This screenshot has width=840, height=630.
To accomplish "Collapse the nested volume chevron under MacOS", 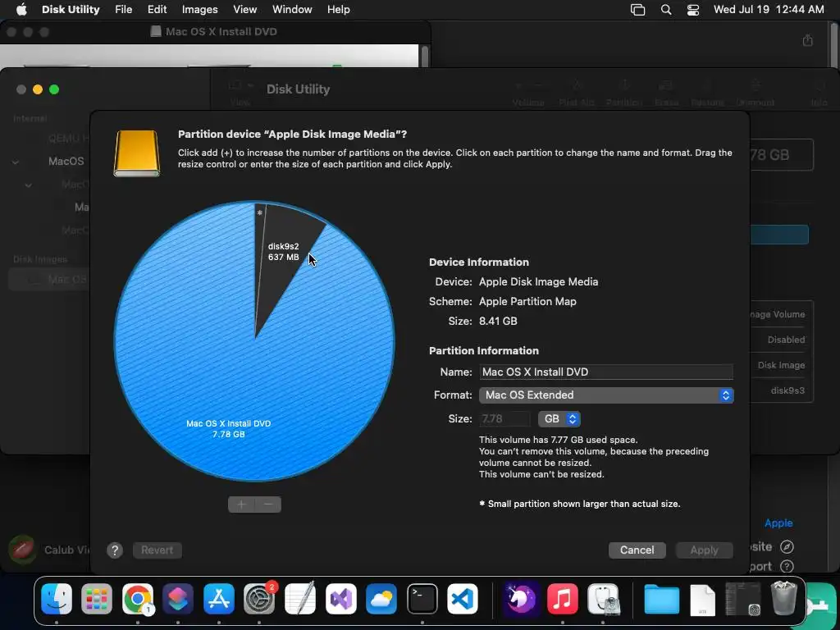I will click(x=28, y=185).
